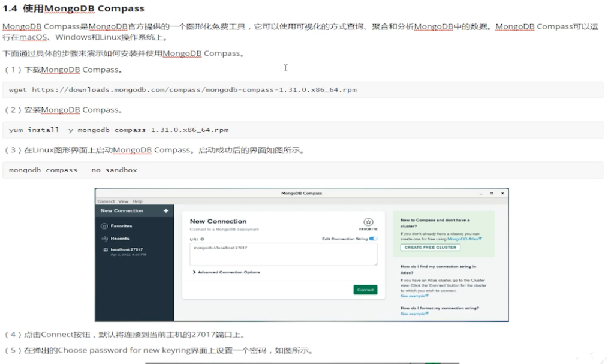Screen dimensions: 614x364
Task: Toggle the Edit Connection String switch
Action: click(373, 239)
